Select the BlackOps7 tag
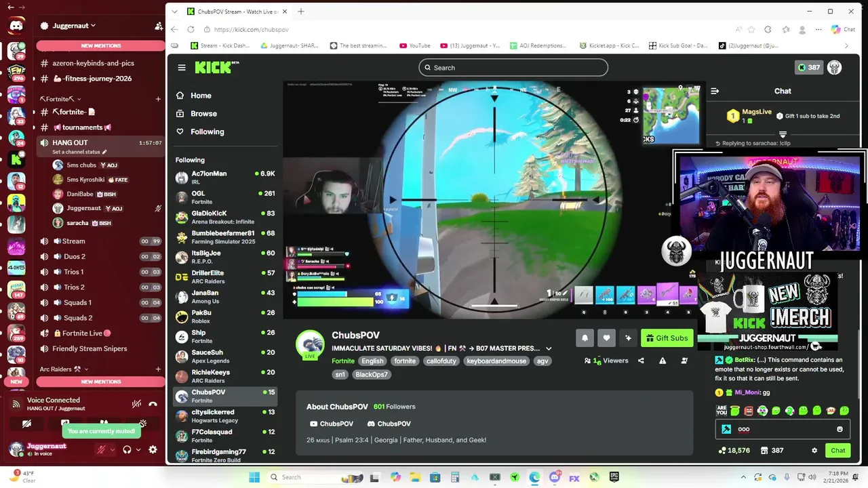Image resolution: width=868 pixels, height=488 pixels. [x=372, y=375]
